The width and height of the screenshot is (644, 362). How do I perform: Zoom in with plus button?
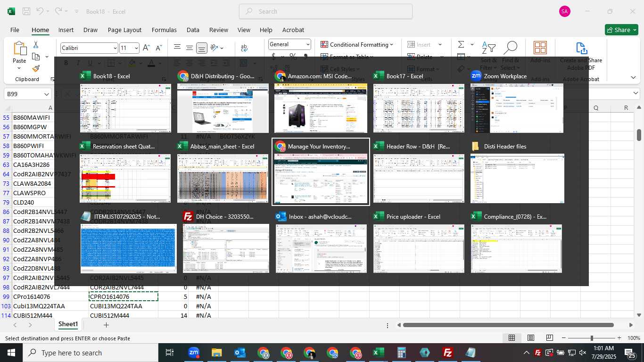[x=619, y=338]
